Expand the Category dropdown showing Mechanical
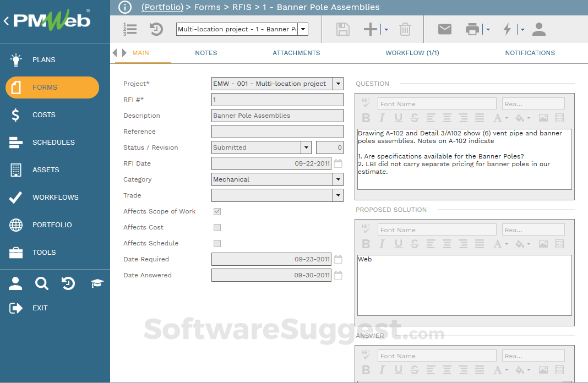Viewport: 588px width, 383px height. point(337,179)
